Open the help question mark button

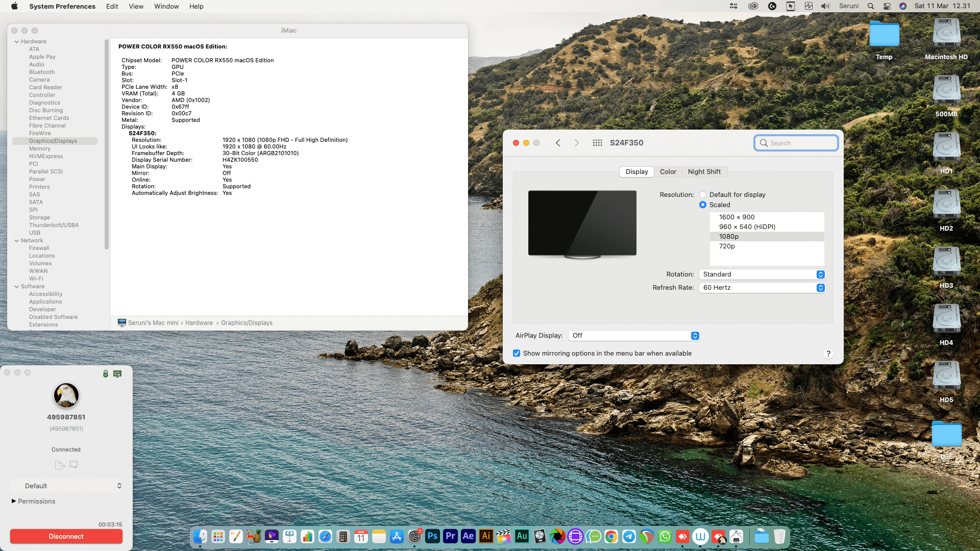click(x=828, y=354)
